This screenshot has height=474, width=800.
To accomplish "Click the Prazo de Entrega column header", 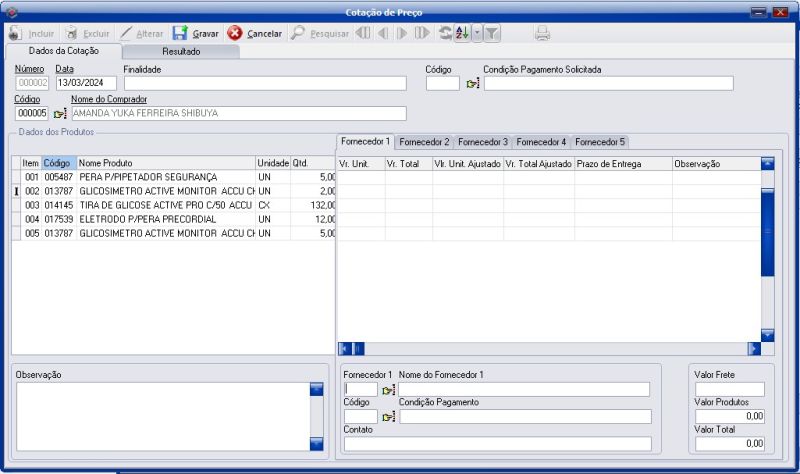I will (622, 163).
